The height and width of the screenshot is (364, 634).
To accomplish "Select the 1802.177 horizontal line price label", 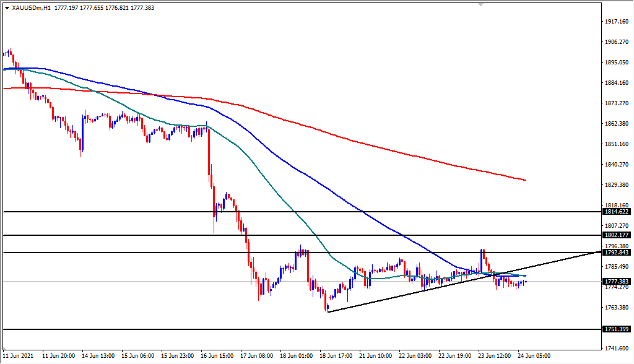I will [616, 235].
